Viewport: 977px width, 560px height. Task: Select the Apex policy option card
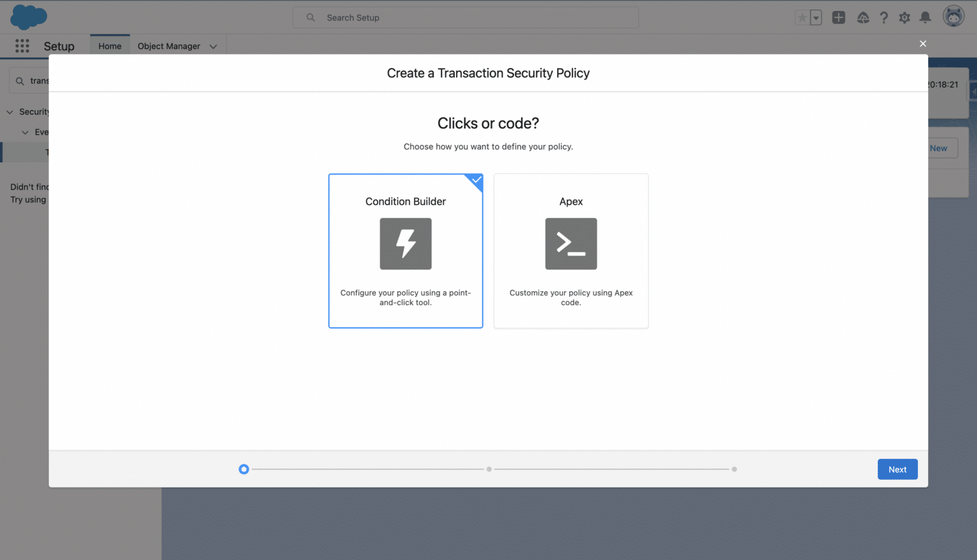571,250
